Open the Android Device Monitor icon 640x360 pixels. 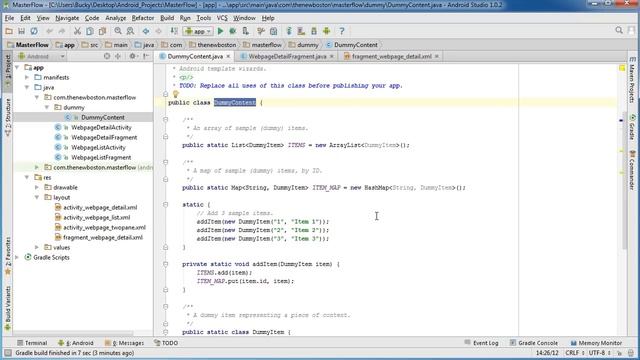(x=327, y=31)
